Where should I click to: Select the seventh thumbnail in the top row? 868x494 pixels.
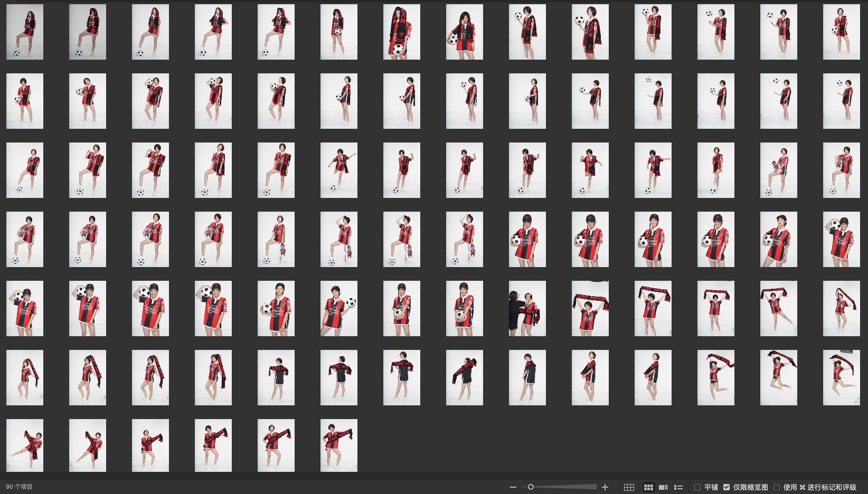(401, 32)
